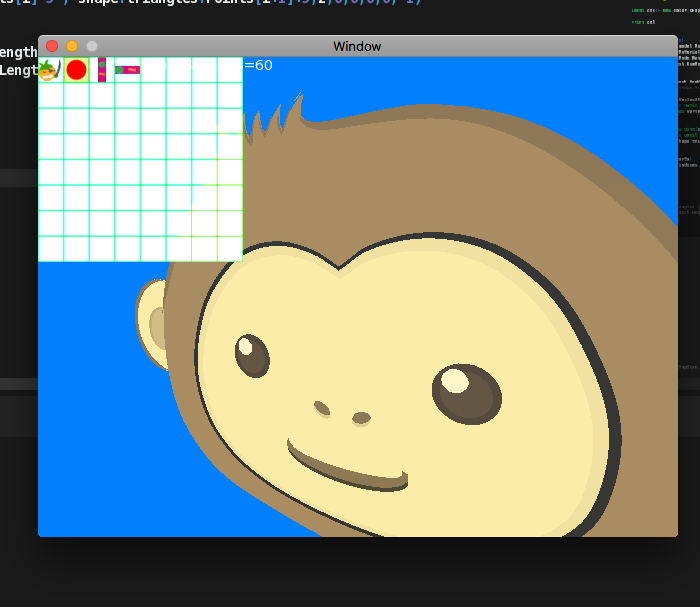
Task: Minimize the Window with yellow button
Action: pos(72,46)
